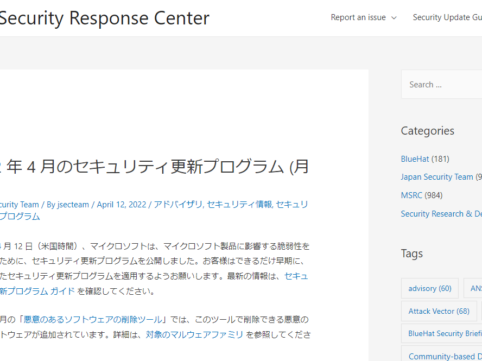The height and width of the screenshot is (361, 482).
Task: Select the BlueHat Security Briefings tag
Action: [442, 333]
